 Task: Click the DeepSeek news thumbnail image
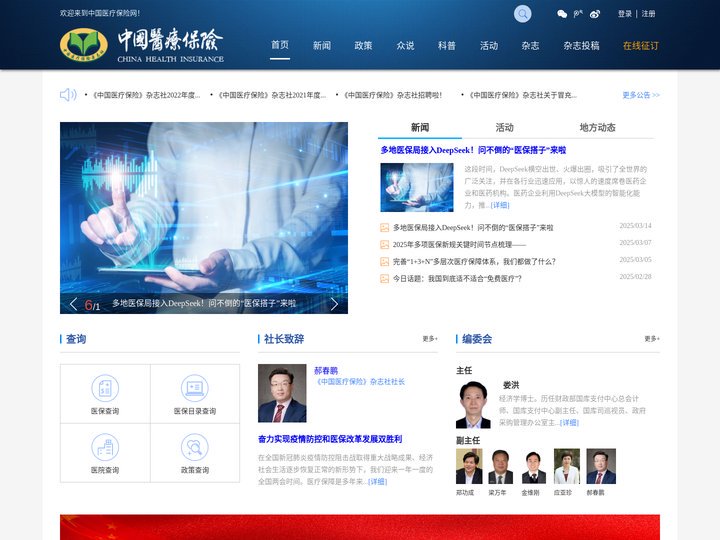click(417, 187)
